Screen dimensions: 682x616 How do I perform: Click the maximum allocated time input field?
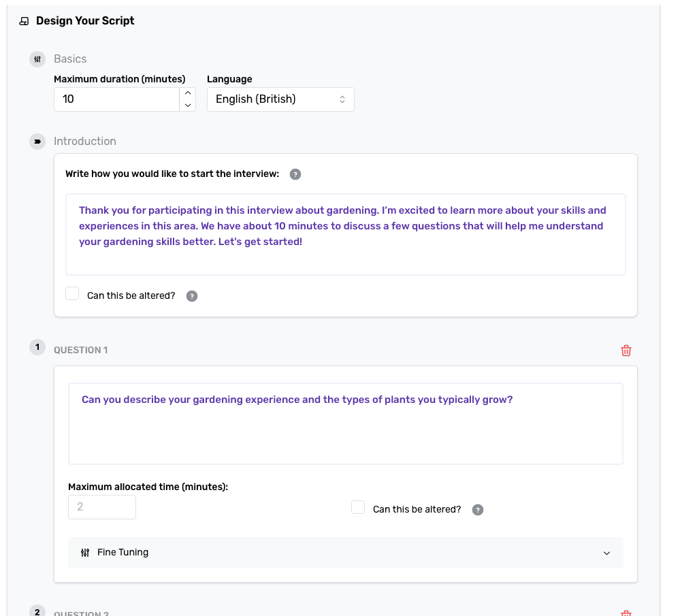[x=101, y=507]
